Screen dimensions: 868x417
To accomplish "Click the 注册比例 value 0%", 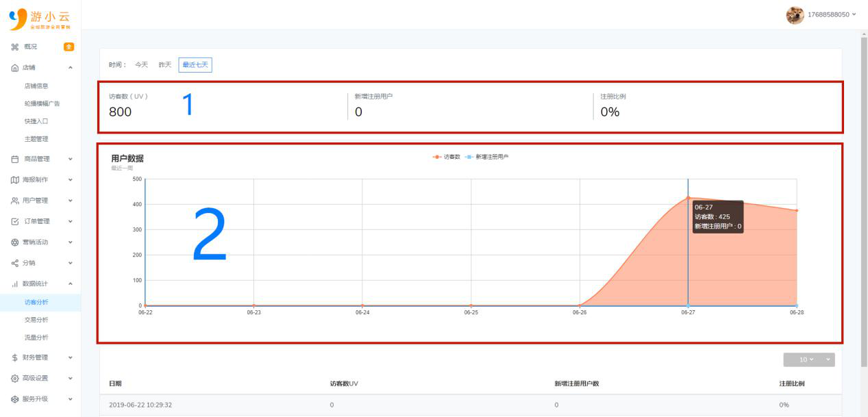I will click(x=610, y=112).
